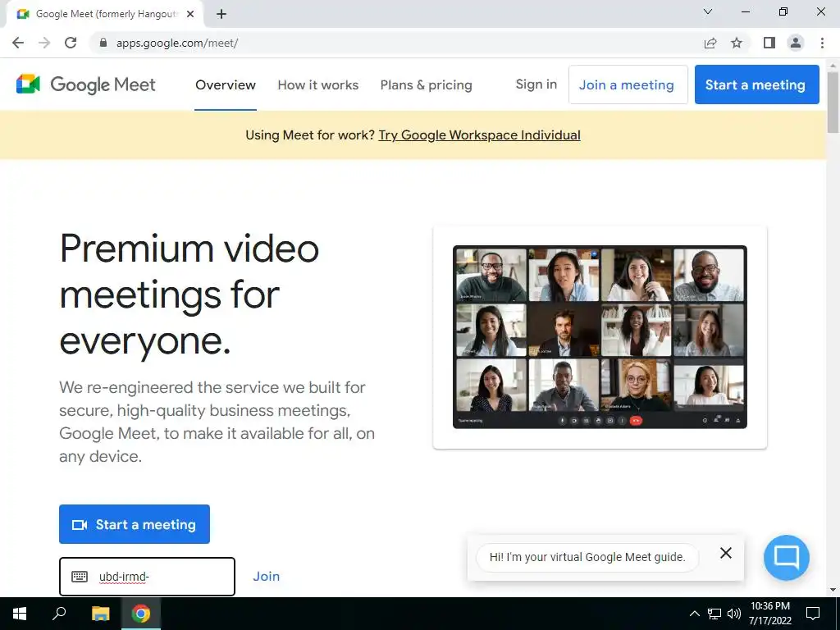Viewport: 840px width, 630px height.
Task: Click the Google Meet browser tab title
Action: 106,14
